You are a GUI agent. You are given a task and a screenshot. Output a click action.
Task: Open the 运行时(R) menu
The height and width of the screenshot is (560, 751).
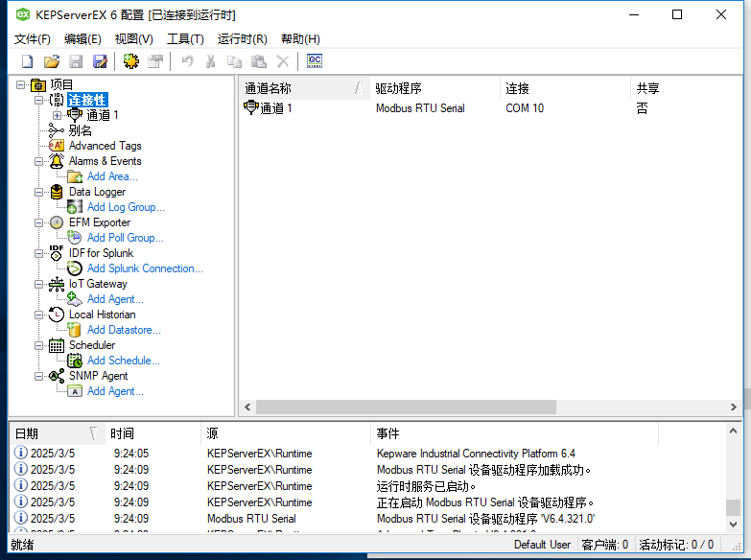[x=242, y=38]
